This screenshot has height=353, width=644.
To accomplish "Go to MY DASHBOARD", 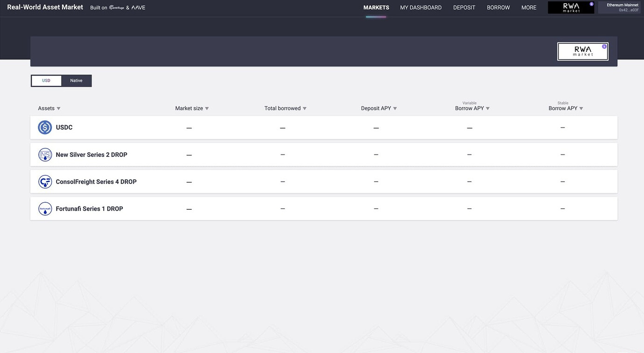I will [421, 7].
